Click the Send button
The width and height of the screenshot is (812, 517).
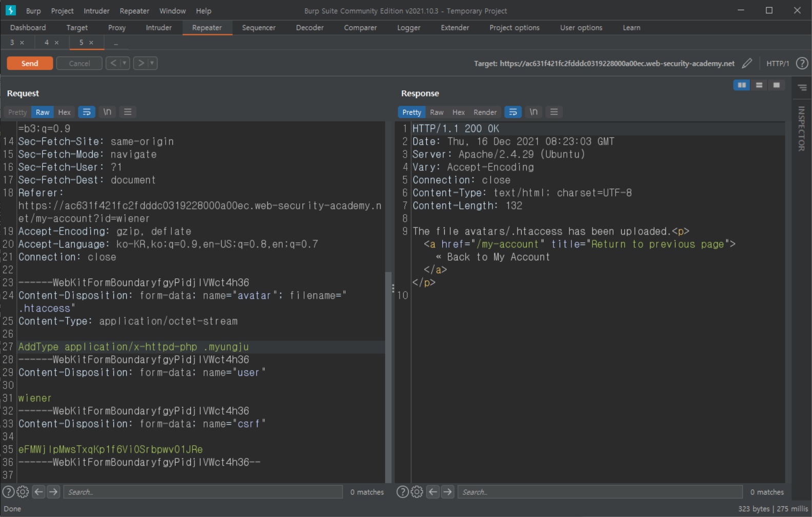[x=30, y=63]
